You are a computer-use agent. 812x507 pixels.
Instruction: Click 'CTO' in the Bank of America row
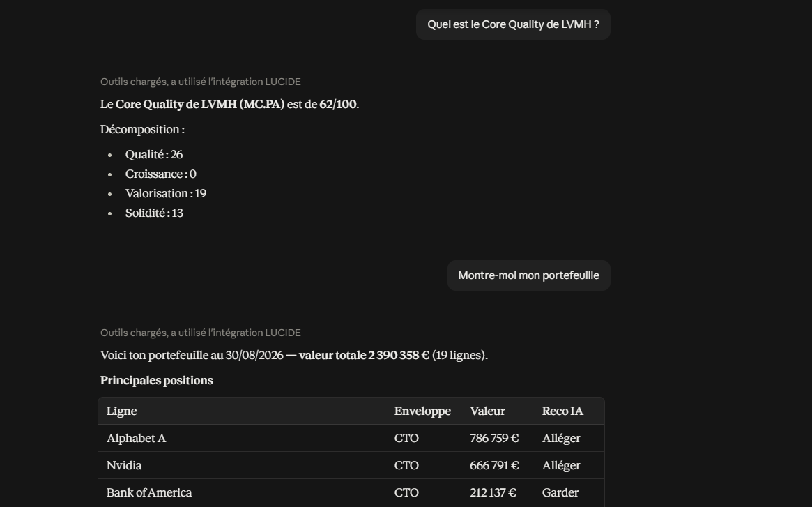(x=406, y=492)
